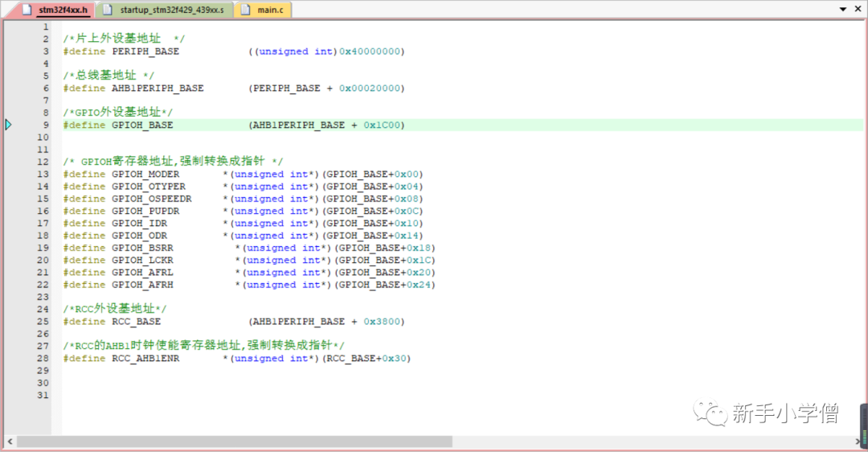Click GPIOH_OTYPER macro name

tap(149, 186)
